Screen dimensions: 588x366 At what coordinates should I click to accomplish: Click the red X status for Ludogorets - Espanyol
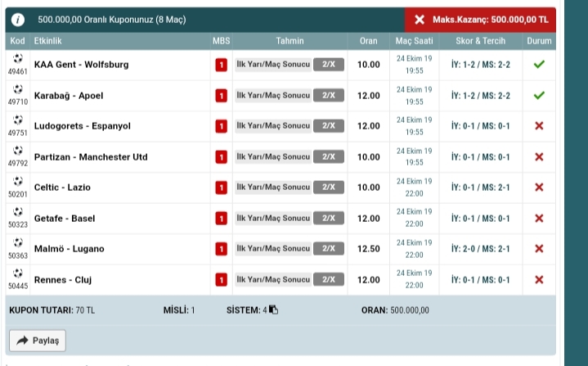(539, 126)
